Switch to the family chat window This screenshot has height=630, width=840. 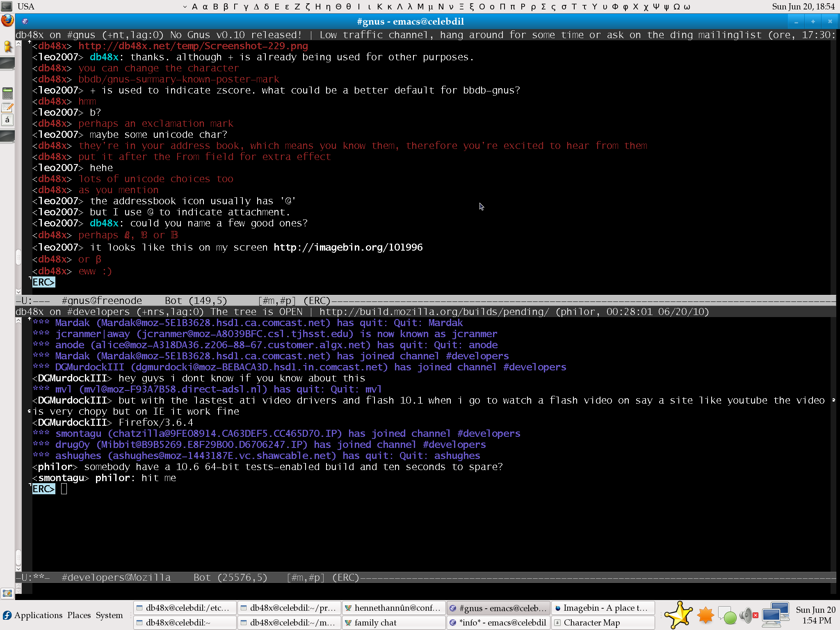tap(393, 623)
